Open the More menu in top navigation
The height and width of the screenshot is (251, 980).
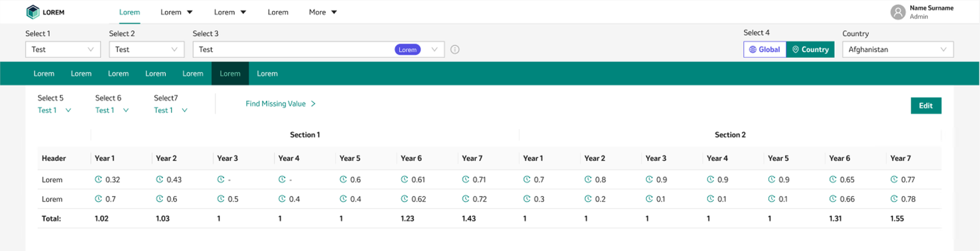pyautogui.click(x=323, y=12)
